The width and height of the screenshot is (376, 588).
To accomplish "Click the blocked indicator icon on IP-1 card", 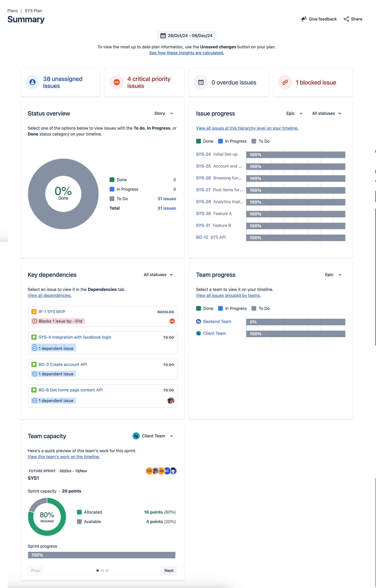I will [x=172, y=321].
